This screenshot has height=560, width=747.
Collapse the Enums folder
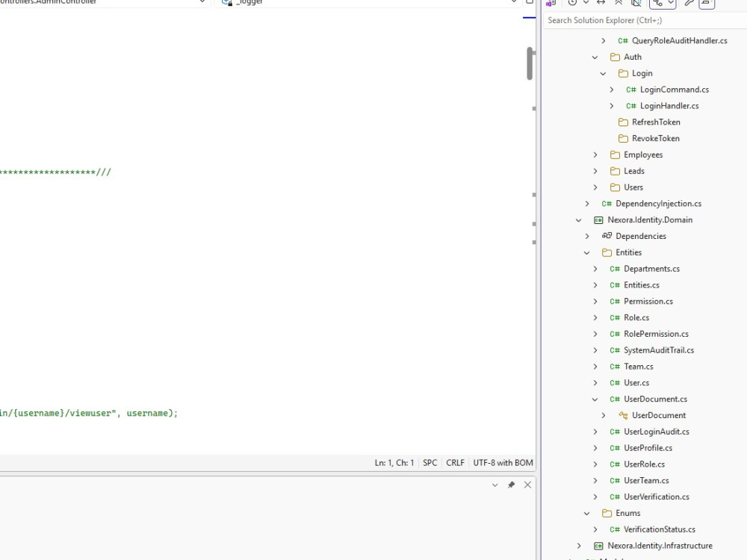(x=587, y=514)
